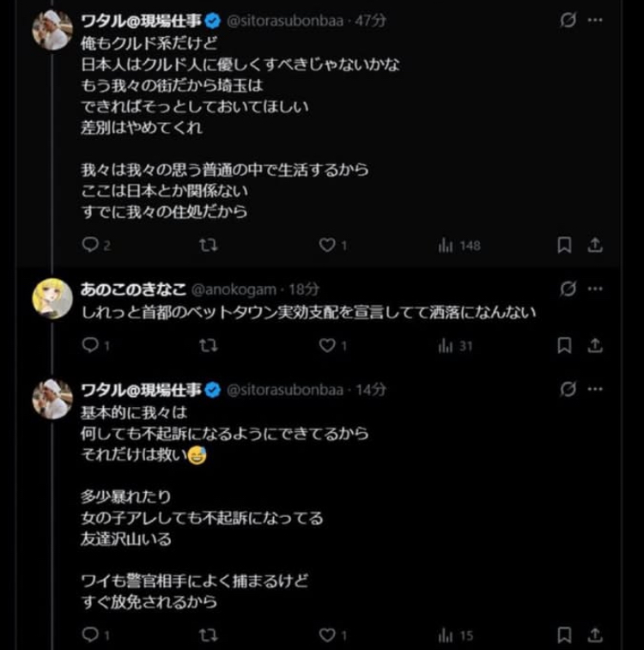Open more options on the 14分 post
This screenshot has width=644, height=650.
coord(595,390)
